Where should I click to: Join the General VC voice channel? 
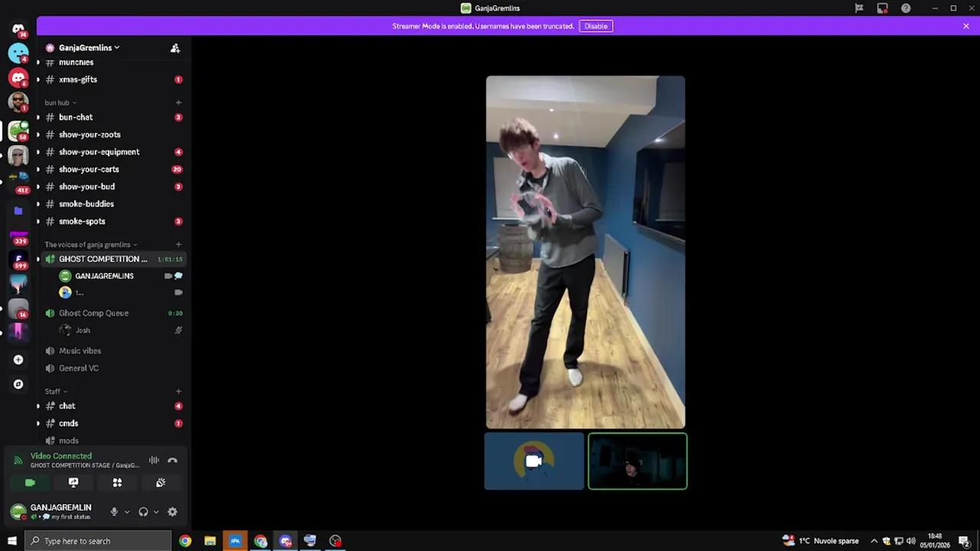pyautogui.click(x=113, y=368)
